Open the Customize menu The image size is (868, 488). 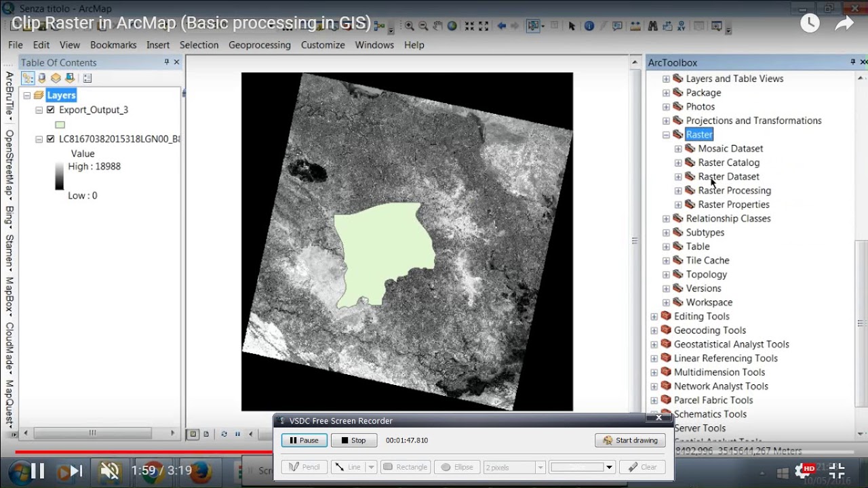tap(323, 45)
